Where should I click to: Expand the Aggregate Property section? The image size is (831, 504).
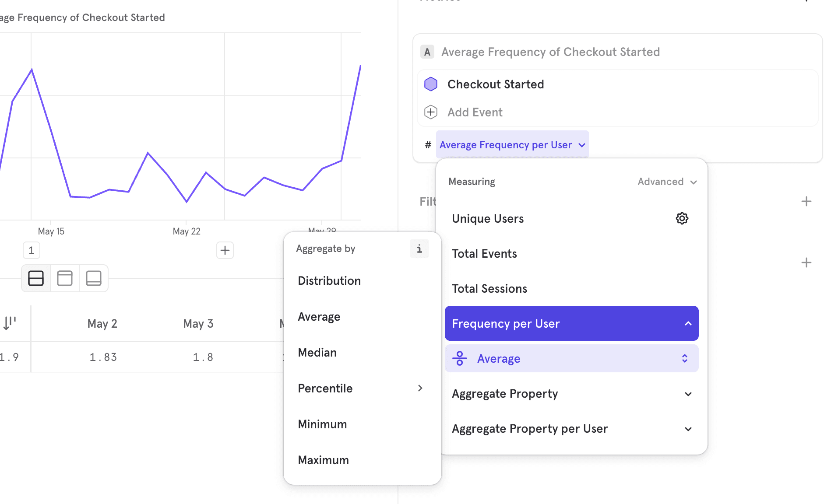tap(571, 393)
